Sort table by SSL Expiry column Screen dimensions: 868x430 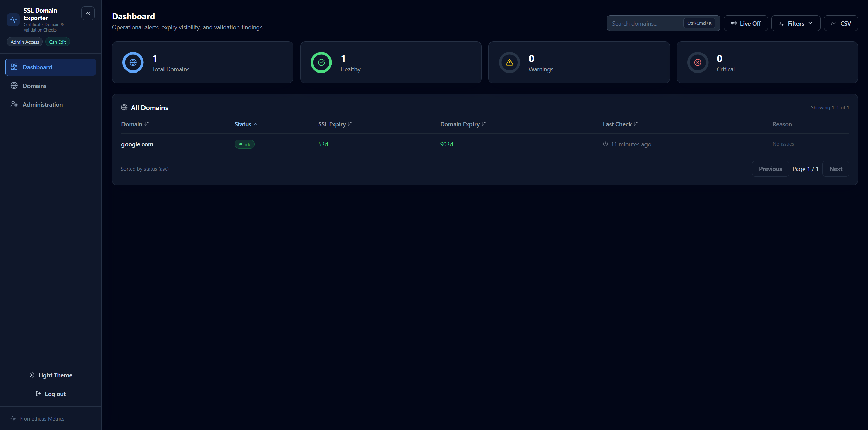click(x=335, y=124)
